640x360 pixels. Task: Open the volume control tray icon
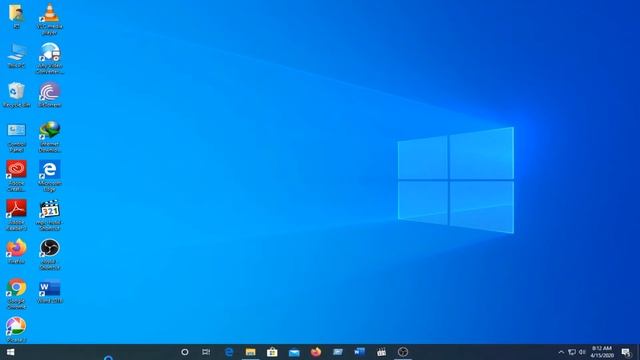coord(582,352)
